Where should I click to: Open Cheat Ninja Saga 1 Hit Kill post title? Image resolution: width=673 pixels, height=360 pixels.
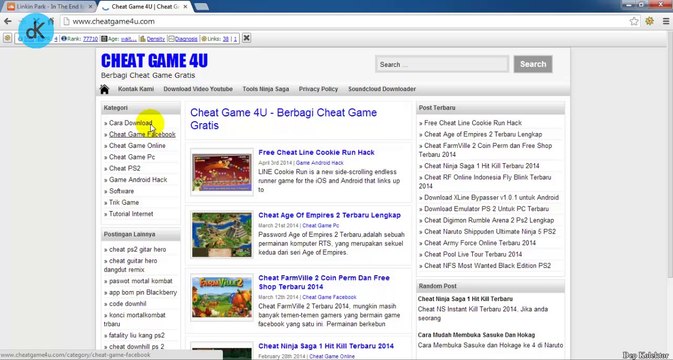coord(326,346)
